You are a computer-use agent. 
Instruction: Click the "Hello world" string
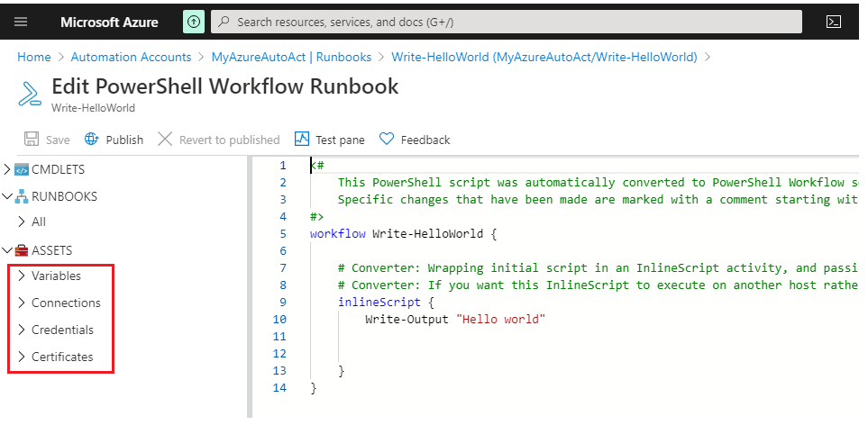click(500, 320)
